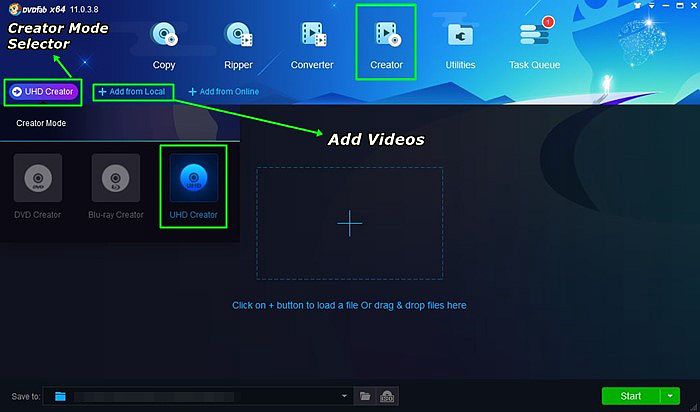Select the Creator module
The image size is (700, 412).
(386, 46)
